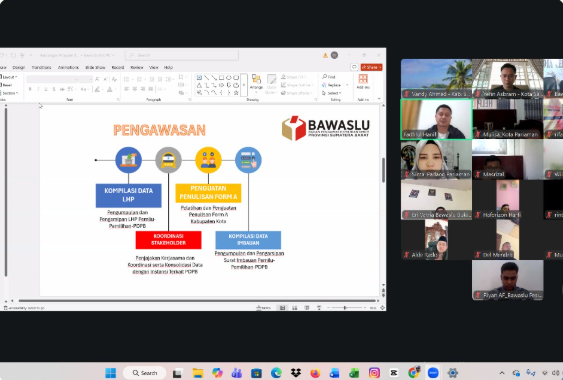563x380 pixels.
Task: Select the rectangle shape in gallery
Action: tap(222, 77)
